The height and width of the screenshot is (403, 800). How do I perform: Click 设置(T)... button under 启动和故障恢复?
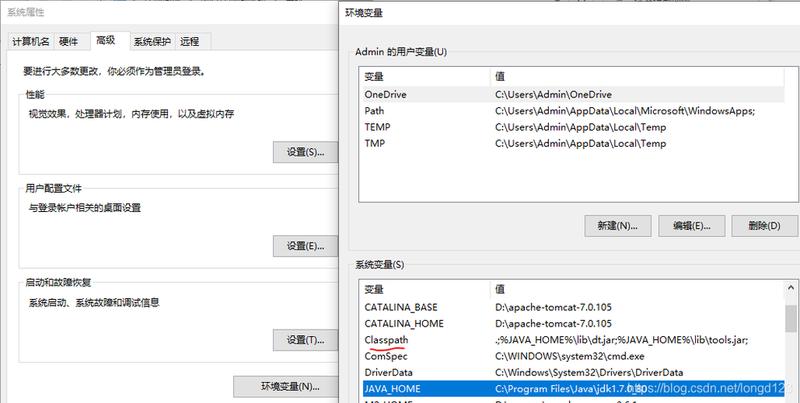click(306, 340)
